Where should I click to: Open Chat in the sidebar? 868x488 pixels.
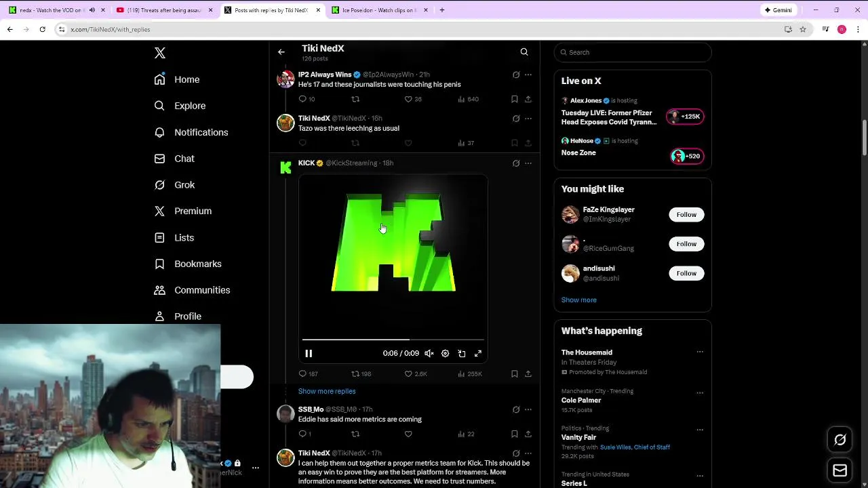174,159
